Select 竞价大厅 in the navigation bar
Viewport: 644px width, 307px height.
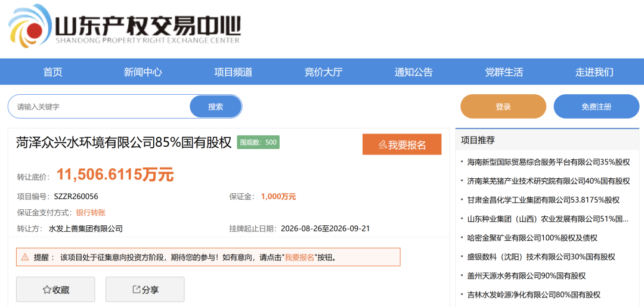(324, 72)
